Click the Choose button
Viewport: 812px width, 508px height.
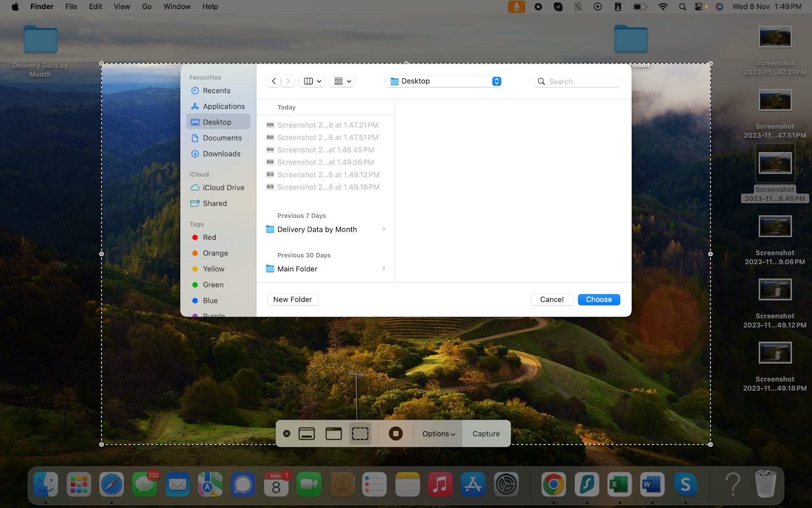(x=599, y=300)
